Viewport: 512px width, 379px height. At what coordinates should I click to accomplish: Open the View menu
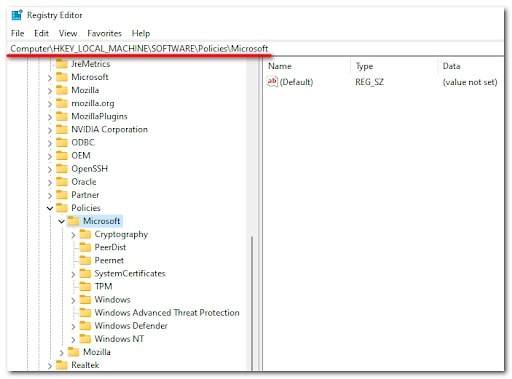(68, 33)
